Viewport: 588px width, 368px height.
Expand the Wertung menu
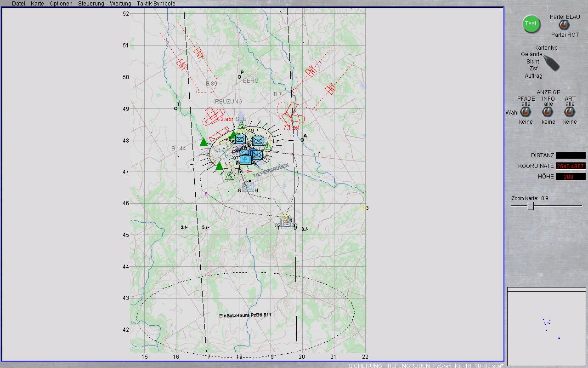coord(120,4)
